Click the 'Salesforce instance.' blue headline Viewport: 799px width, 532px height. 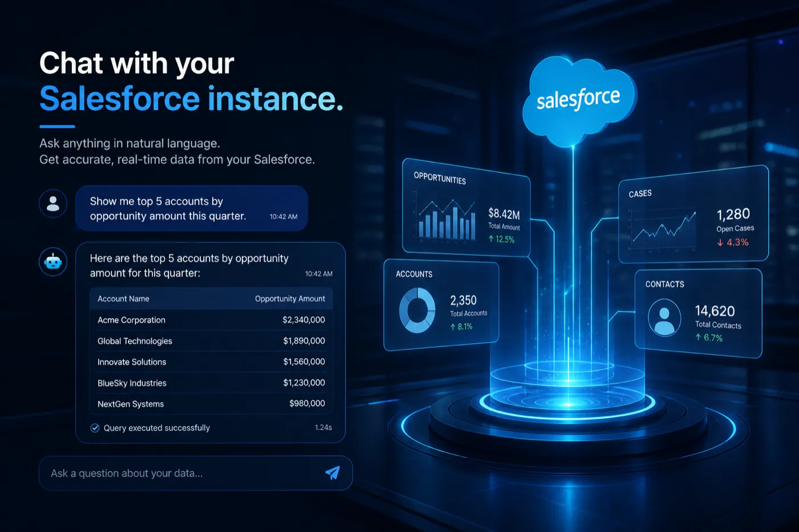pos(191,98)
